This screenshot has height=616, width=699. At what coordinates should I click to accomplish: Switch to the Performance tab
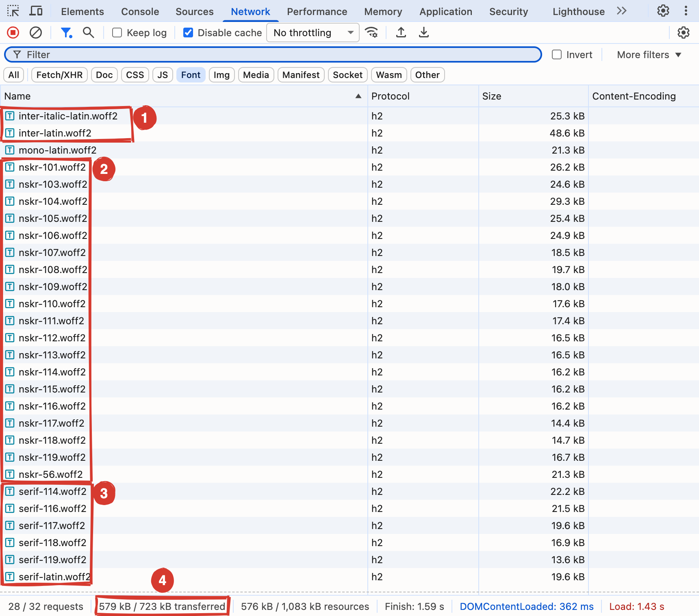317,11
